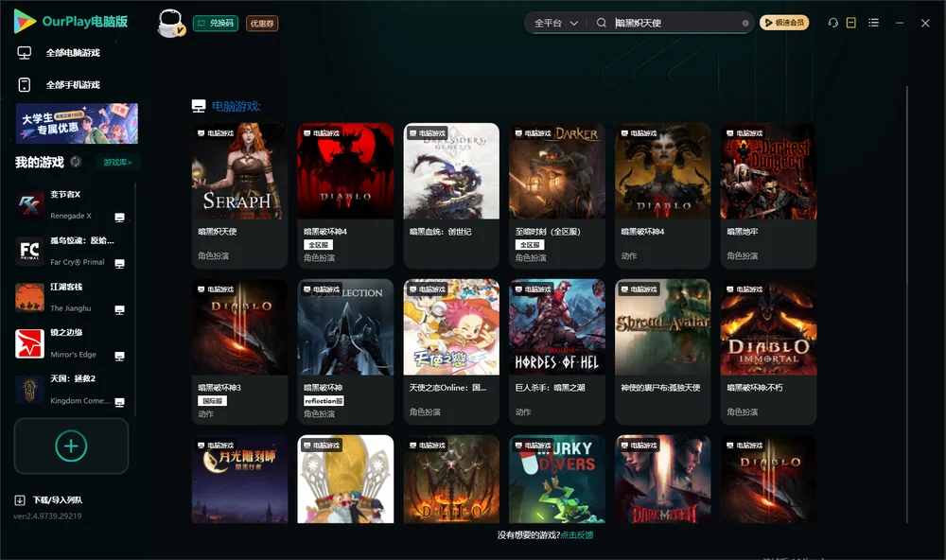The width and height of the screenshot is (946, 560).
Task: Open 江湖客栈 The Jianghu in my games
Action: (x=71, y=297)
